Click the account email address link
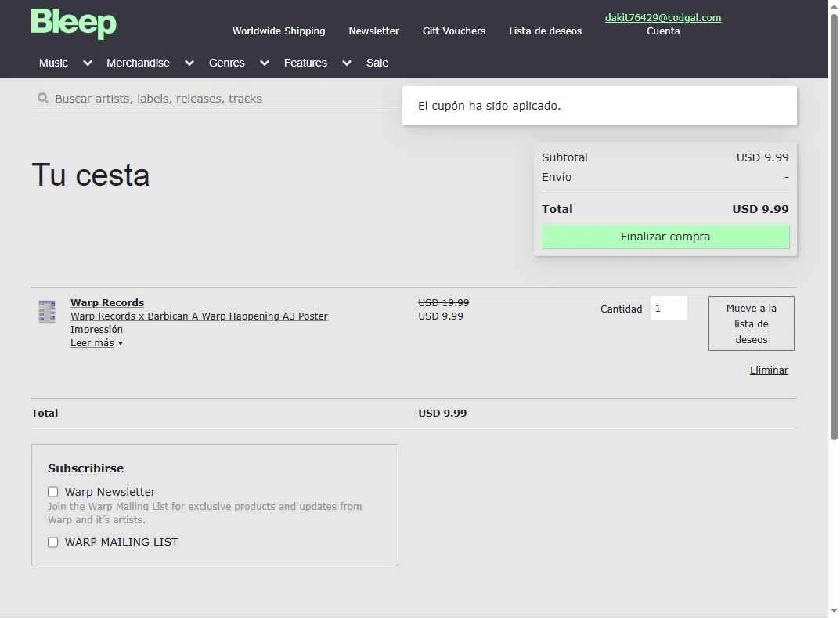The height and width of the screenshot is (618, 840). [663, 18]
